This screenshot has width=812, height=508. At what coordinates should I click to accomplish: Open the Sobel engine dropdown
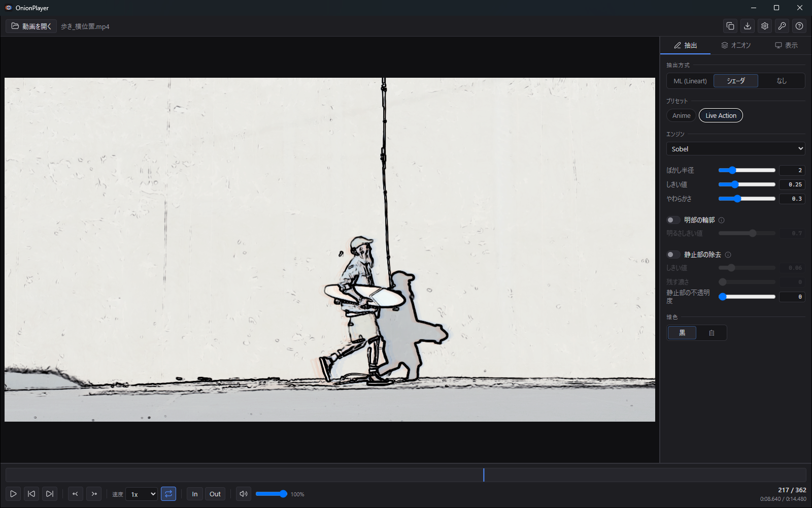(x=736, y=149)
